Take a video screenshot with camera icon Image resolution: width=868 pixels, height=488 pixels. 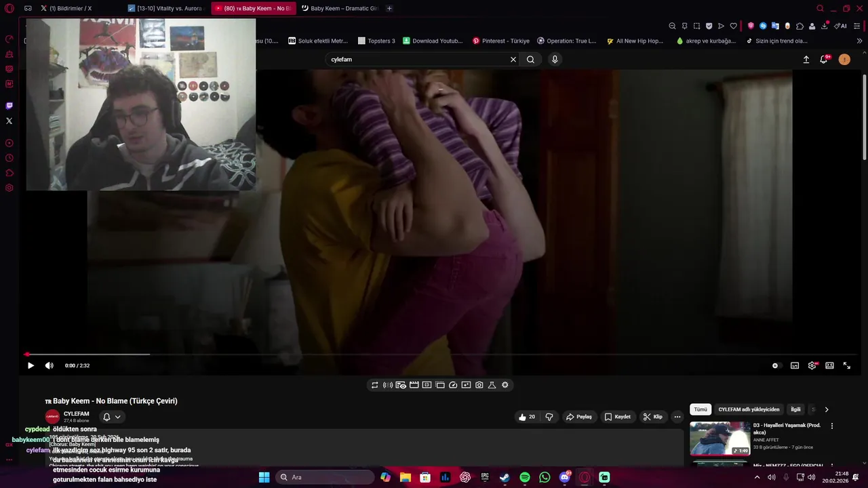pos(479,385)
